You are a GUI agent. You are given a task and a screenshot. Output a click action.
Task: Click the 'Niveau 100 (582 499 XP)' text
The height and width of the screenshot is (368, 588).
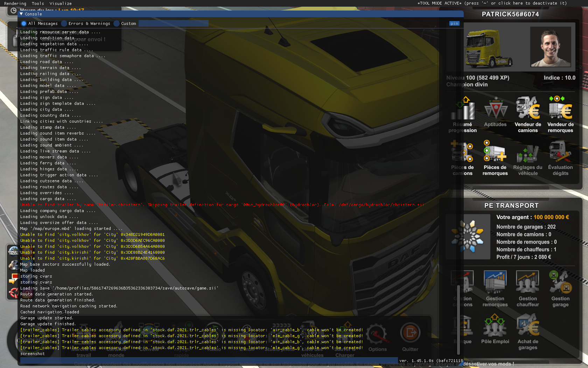pyautogui.click(x=478, y=78)
